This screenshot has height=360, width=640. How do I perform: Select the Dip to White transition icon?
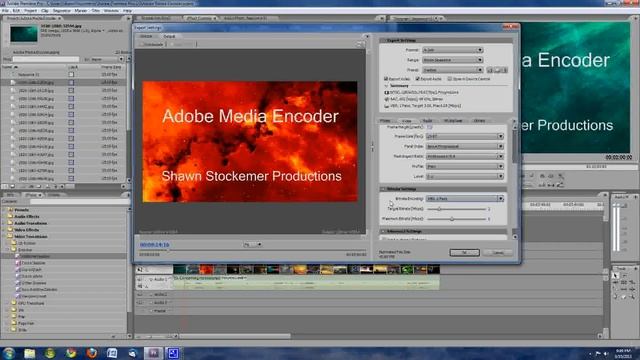coord(18,276)
